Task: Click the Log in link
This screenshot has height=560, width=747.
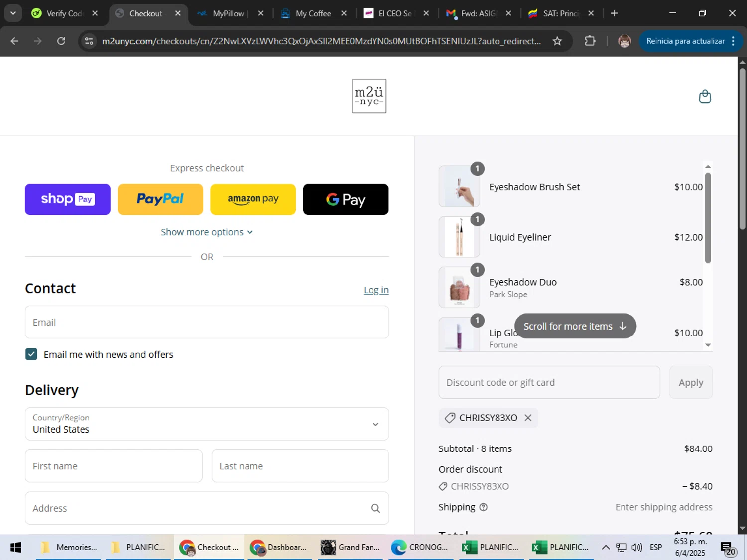Action: click(x=376, y=290)
